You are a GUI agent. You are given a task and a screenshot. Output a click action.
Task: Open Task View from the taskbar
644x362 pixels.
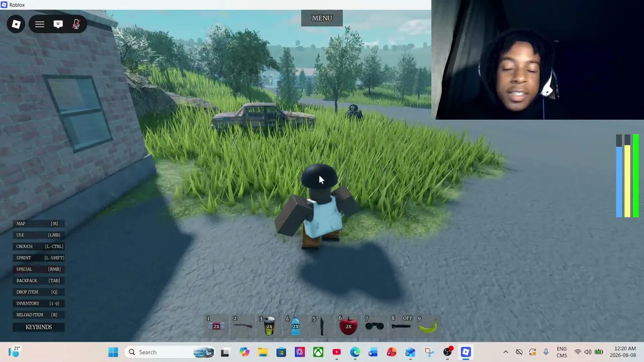click(225, 352)
